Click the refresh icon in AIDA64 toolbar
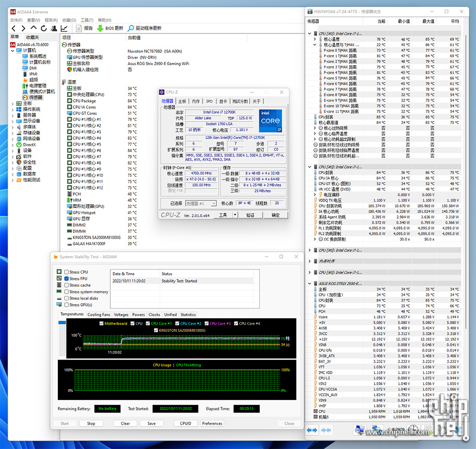 [x=44, y=28]
